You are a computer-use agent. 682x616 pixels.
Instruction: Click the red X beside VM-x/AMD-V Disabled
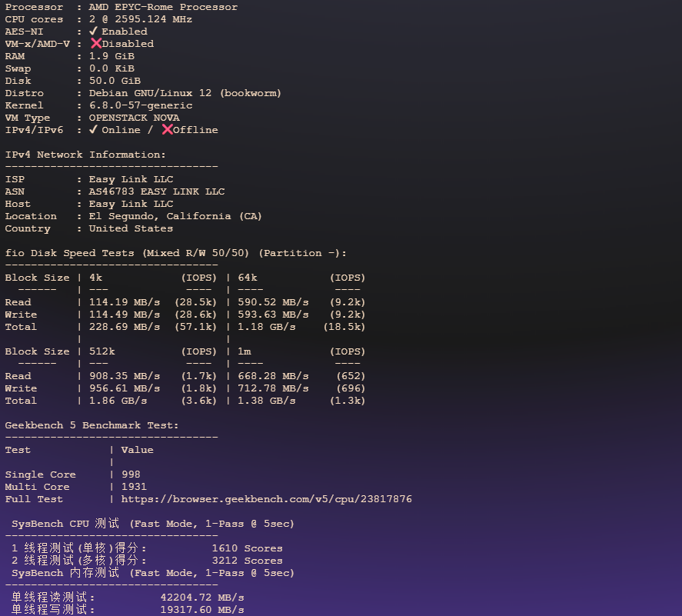click(96, 44)
